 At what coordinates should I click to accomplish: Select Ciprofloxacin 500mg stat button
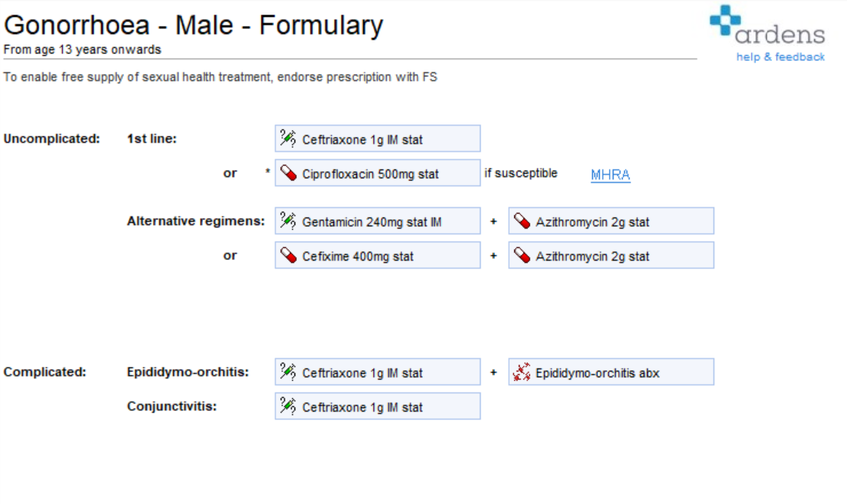378,173
